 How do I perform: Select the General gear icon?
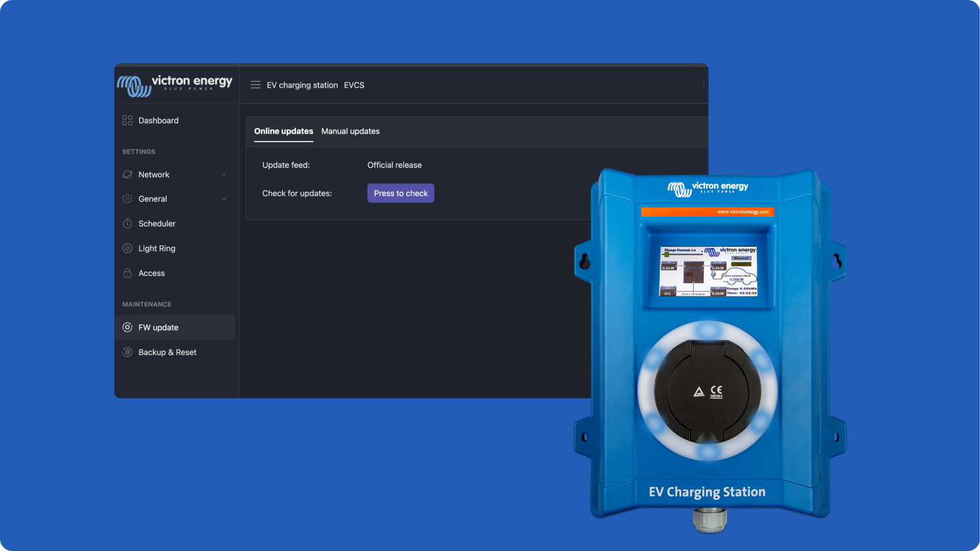pos(127,199)
